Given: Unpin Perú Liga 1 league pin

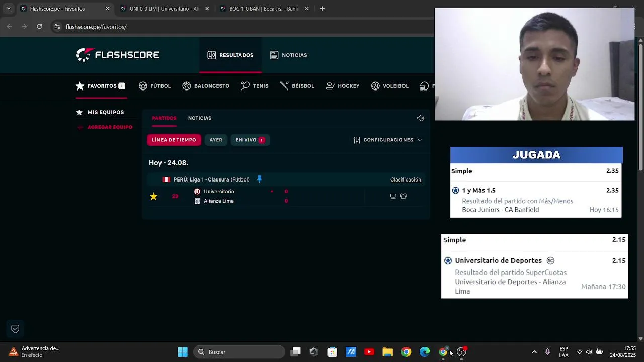Looking at the screenshot, I should 259,179.
